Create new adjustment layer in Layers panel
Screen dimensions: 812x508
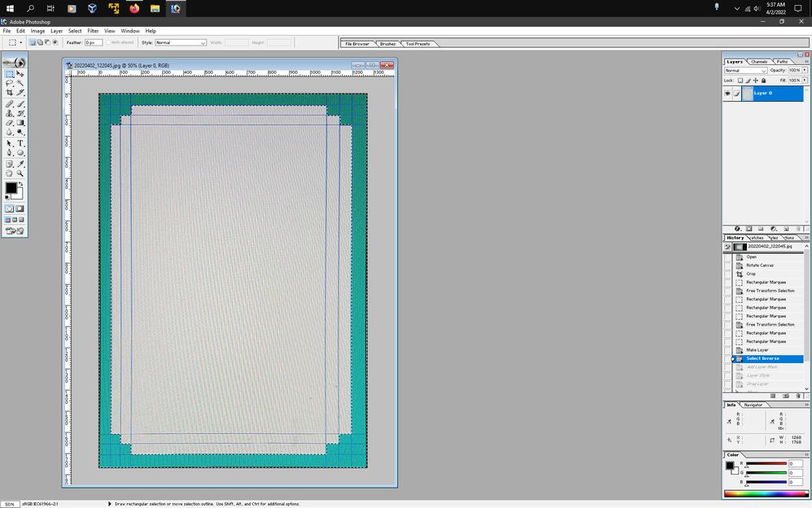pyautogui.click(x=773, y=229)
